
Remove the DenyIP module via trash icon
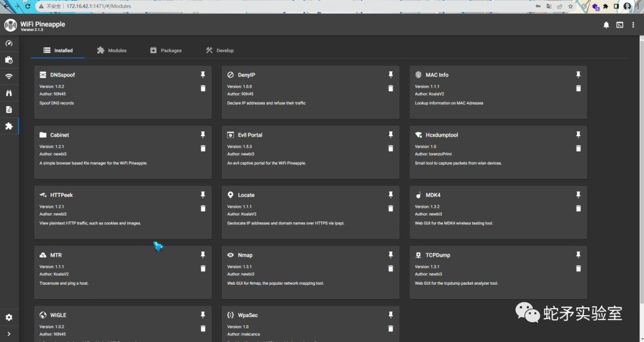click(391, 88)
